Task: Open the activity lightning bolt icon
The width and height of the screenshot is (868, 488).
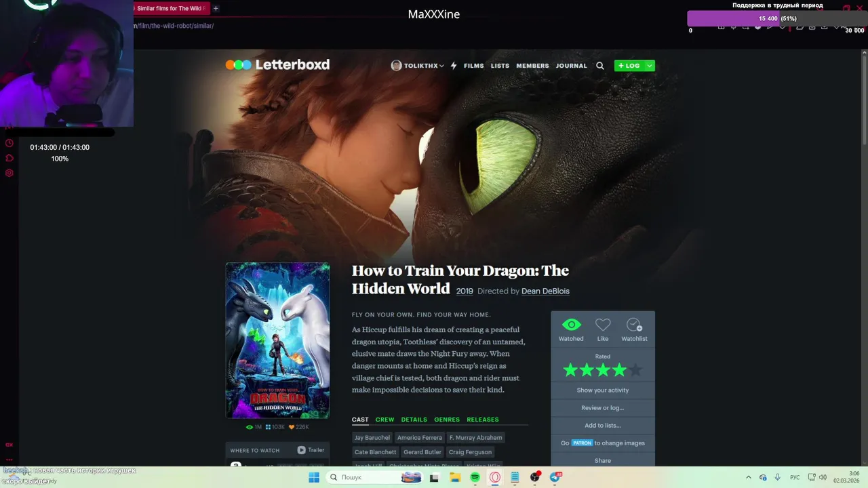Action: coord(454,66)
